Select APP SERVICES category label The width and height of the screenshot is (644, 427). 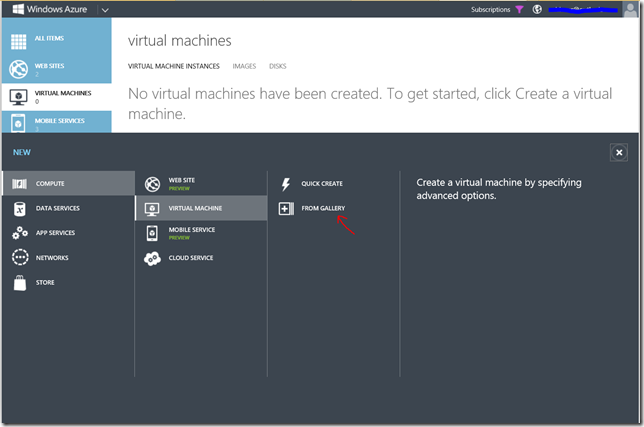[55, 233]
